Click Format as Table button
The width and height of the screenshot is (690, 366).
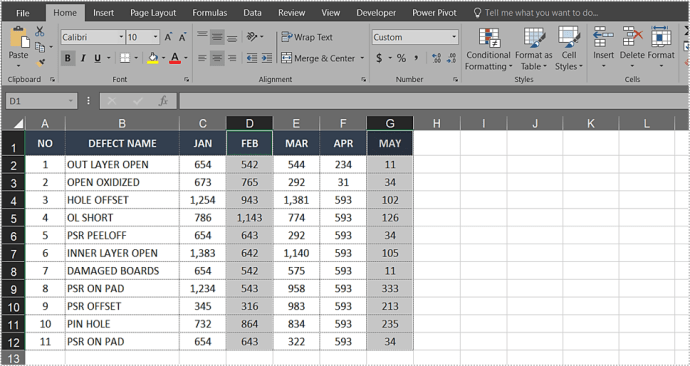(x=534, y=49)
